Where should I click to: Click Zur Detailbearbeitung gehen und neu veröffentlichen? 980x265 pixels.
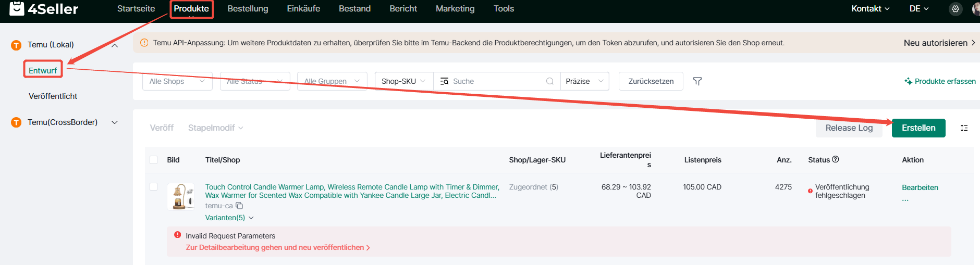(x=278, y=247)
